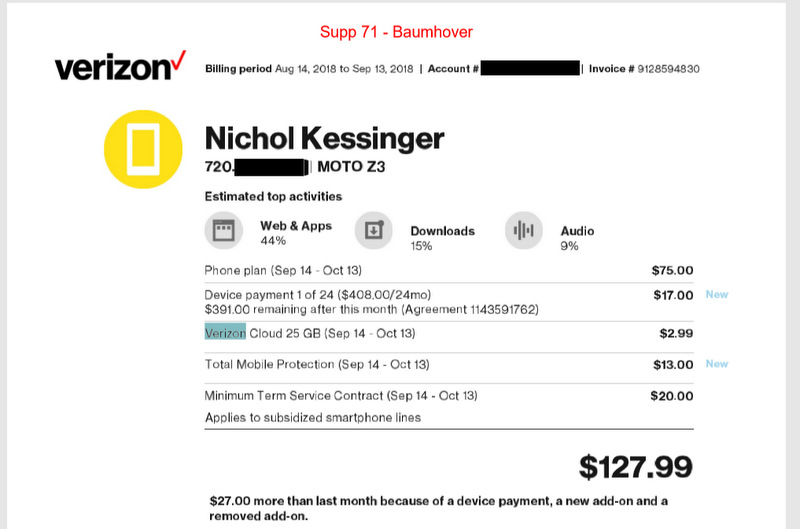
Task: Click the Estimated top activities heading
Action: (x=273, y=196)
